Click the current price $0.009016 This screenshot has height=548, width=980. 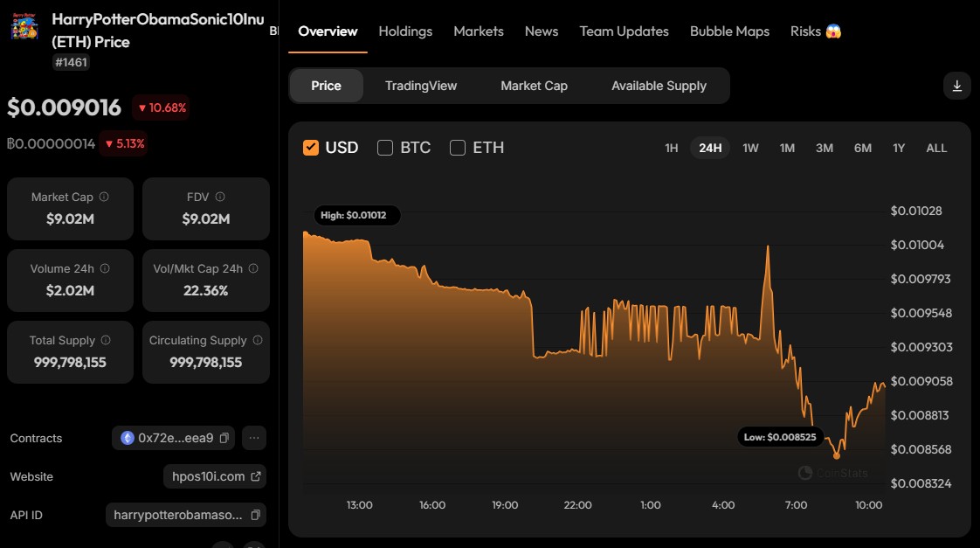click(64, 108)
